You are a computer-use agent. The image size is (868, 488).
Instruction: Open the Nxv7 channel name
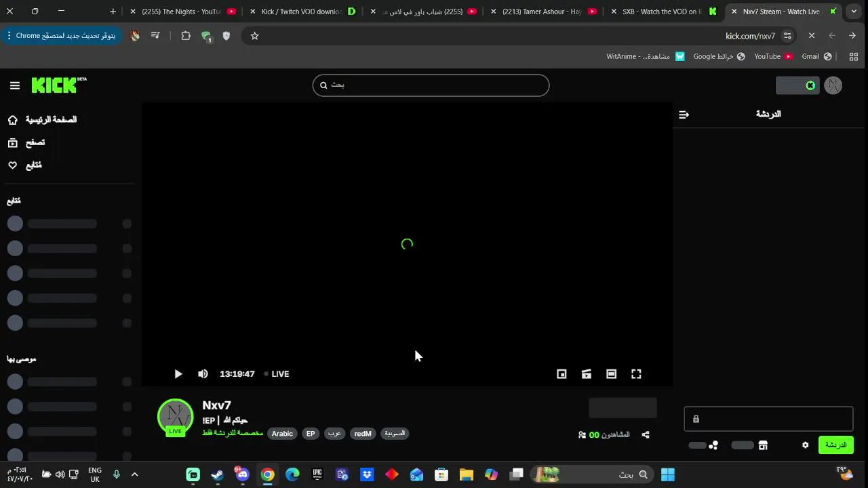pyautogui.click(x=217, y=405)
